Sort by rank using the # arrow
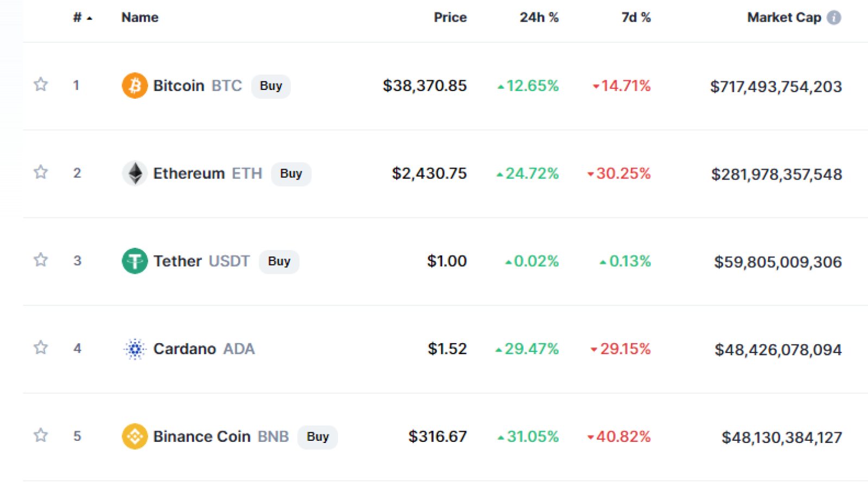Screen dimensions: 868x488 [82, 18]
